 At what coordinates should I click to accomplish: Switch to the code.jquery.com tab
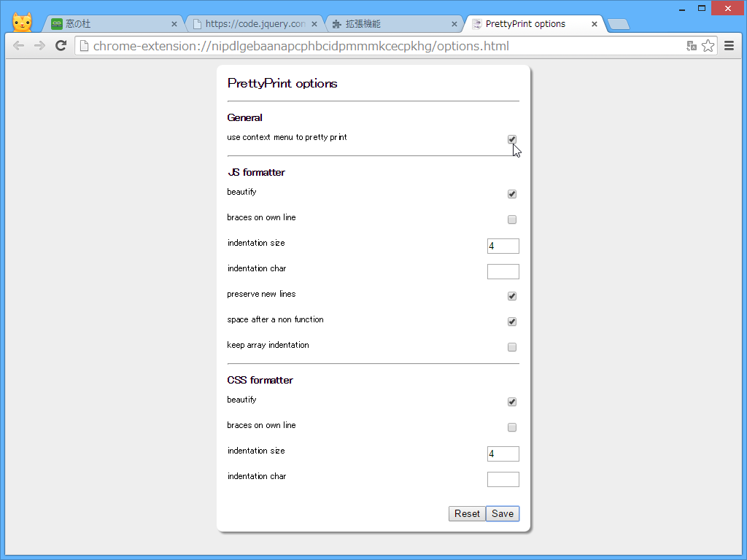255,24
